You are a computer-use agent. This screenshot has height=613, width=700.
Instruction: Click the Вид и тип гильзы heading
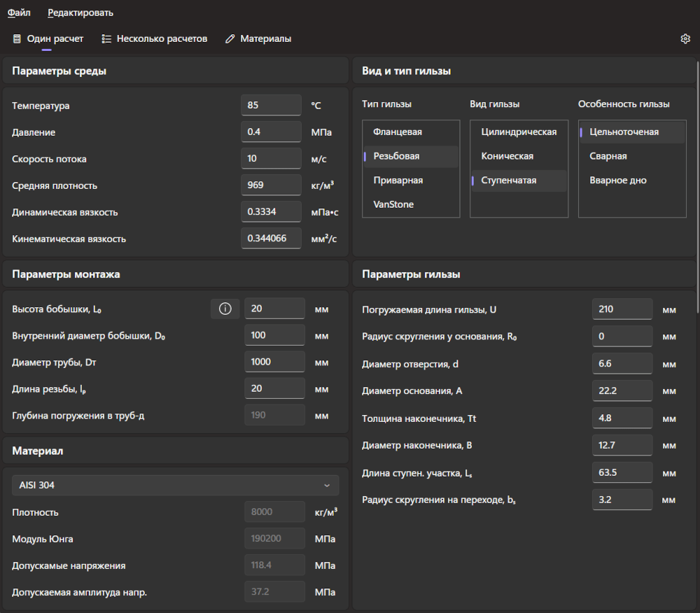point(406,71)
